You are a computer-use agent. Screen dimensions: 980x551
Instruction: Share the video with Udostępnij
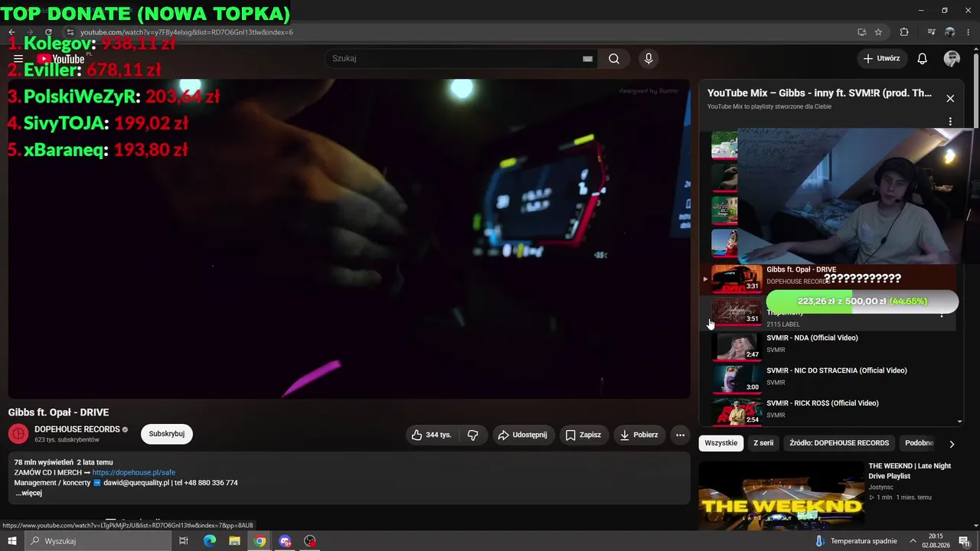(522, 435)
